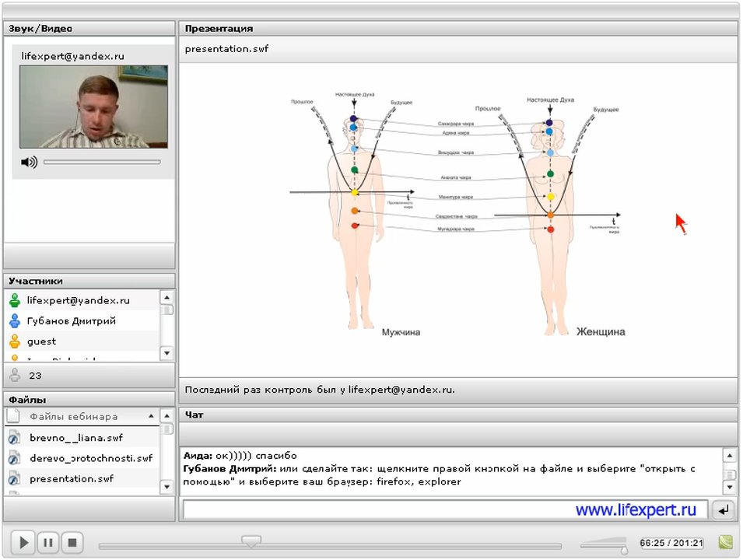The image size is (743, 560).
Task: Click the chat scrollbar up arrow
Action: pos(730,456)
